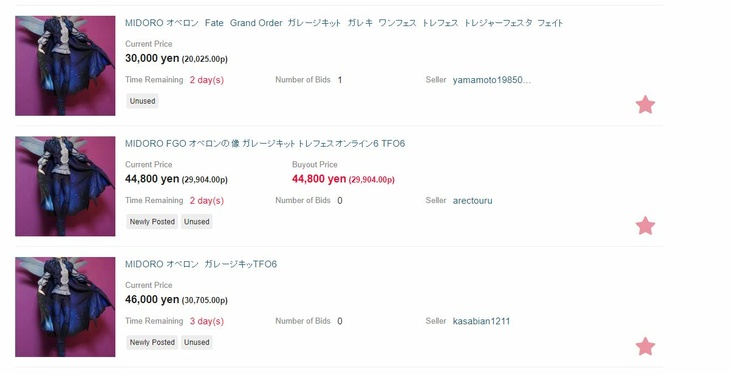Click the Unused tag on first listing

[142, 101]
